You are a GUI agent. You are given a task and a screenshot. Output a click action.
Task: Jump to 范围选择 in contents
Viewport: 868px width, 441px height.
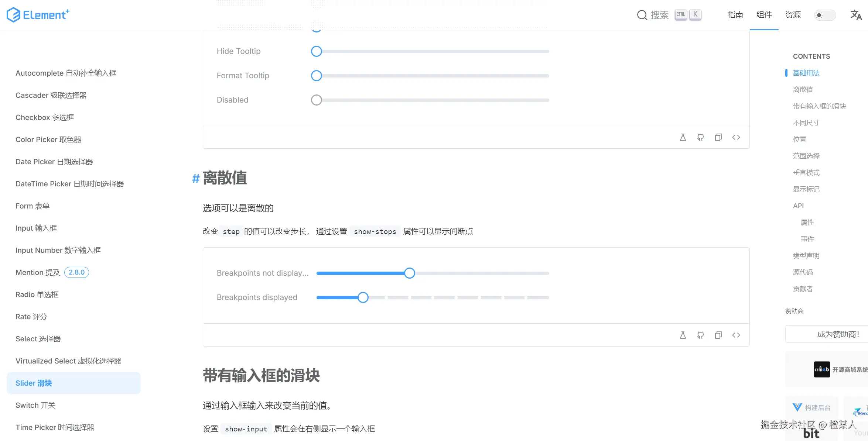(806, 156)
